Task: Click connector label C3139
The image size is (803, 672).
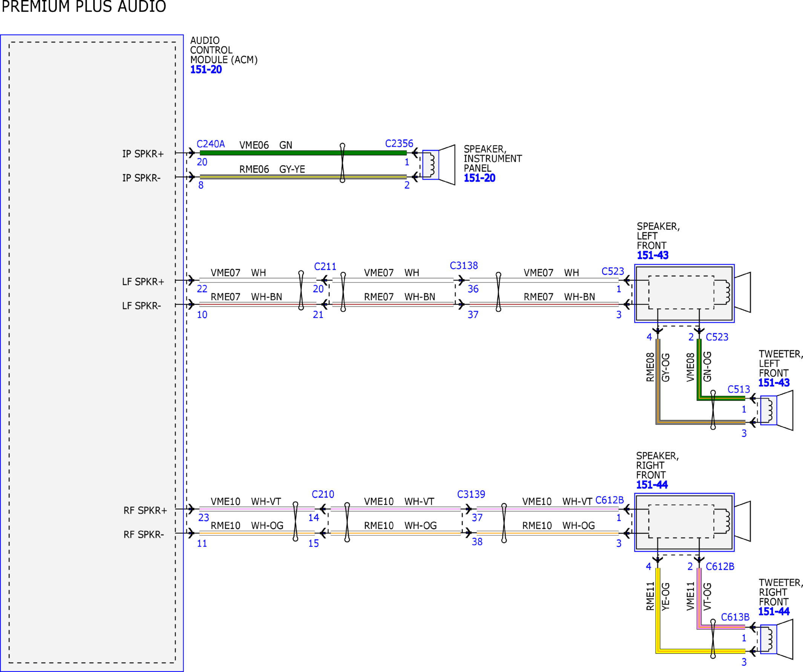Action: click(x=471, y=494)
